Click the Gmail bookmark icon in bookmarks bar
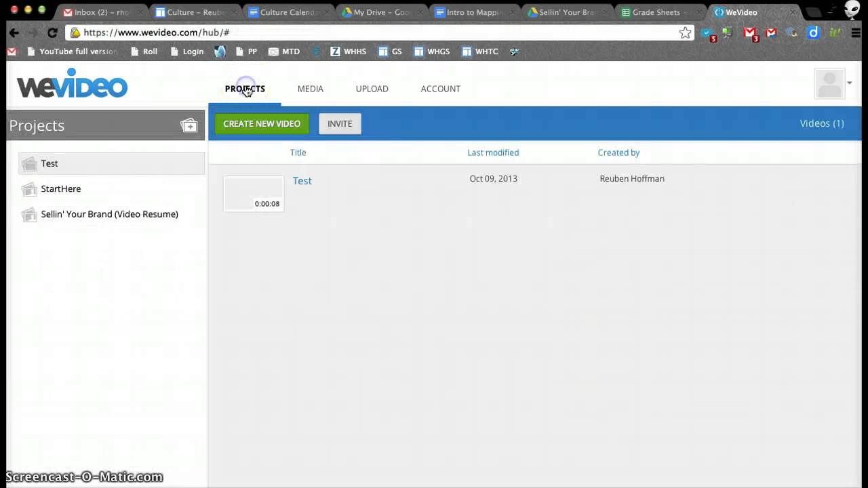 (12, 52)
